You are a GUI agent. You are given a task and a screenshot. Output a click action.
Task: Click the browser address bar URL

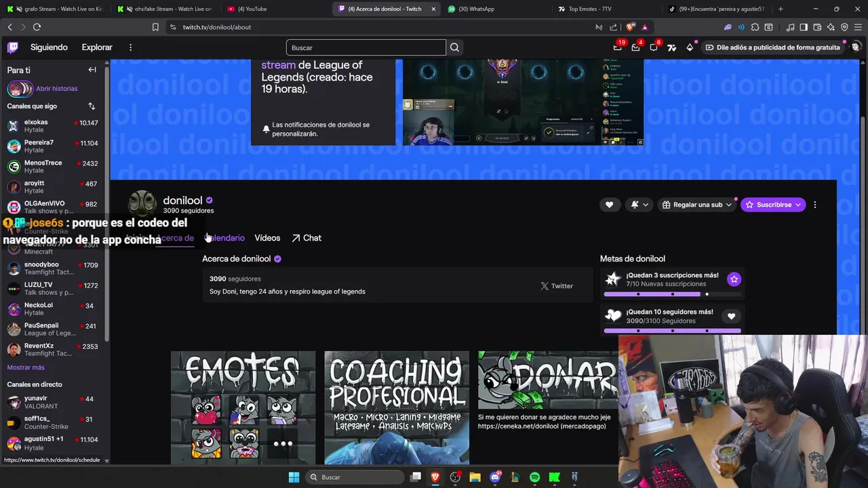tap(216, 27)
